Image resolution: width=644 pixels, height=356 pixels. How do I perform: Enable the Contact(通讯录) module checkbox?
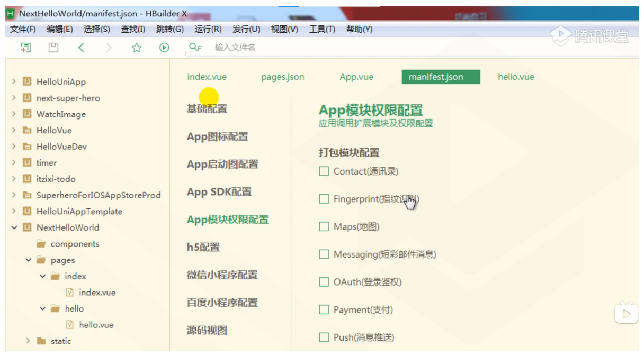(324, 171)
